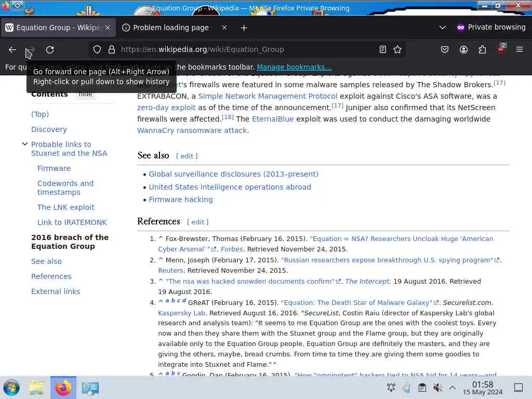List all tabs dropdown arrow

[443, 28]
